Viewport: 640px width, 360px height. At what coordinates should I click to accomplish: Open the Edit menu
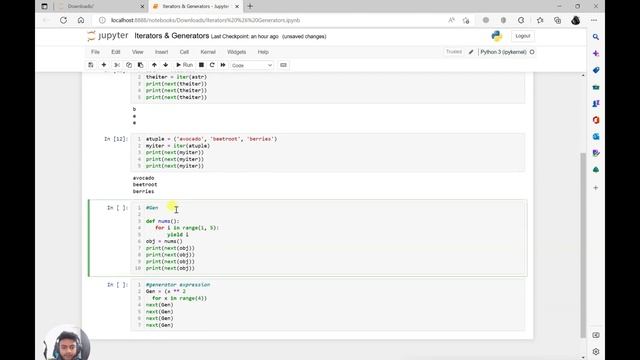(x=116, y=52)
